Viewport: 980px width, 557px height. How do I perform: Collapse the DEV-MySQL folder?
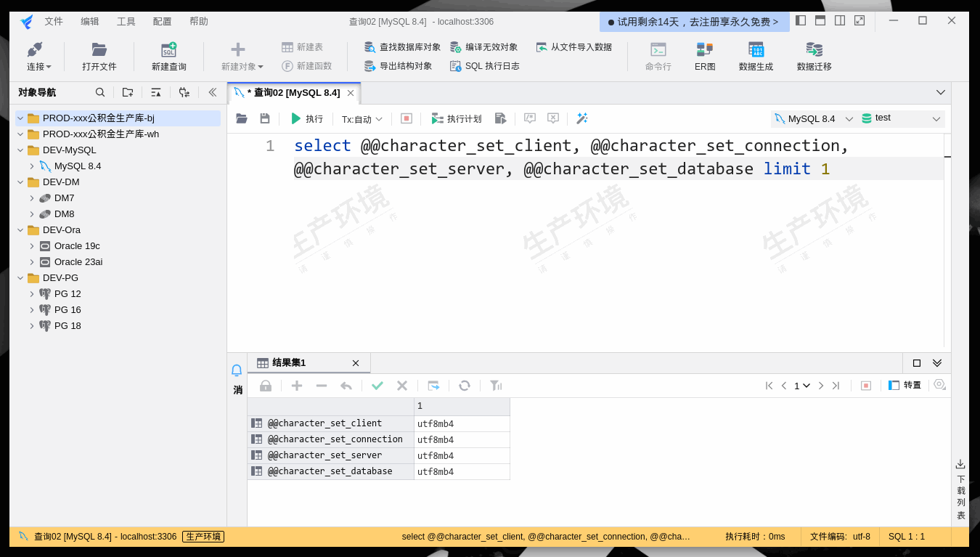20,150
